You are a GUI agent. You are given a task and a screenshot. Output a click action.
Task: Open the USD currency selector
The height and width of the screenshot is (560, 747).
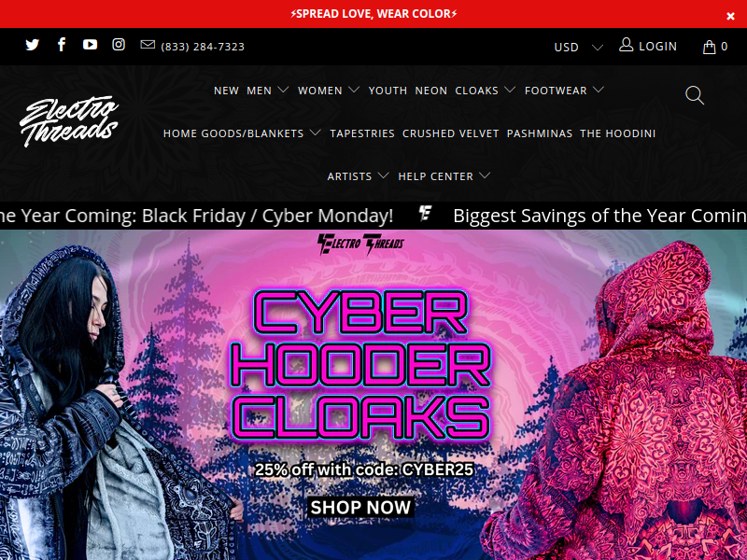tap(578, 48)
